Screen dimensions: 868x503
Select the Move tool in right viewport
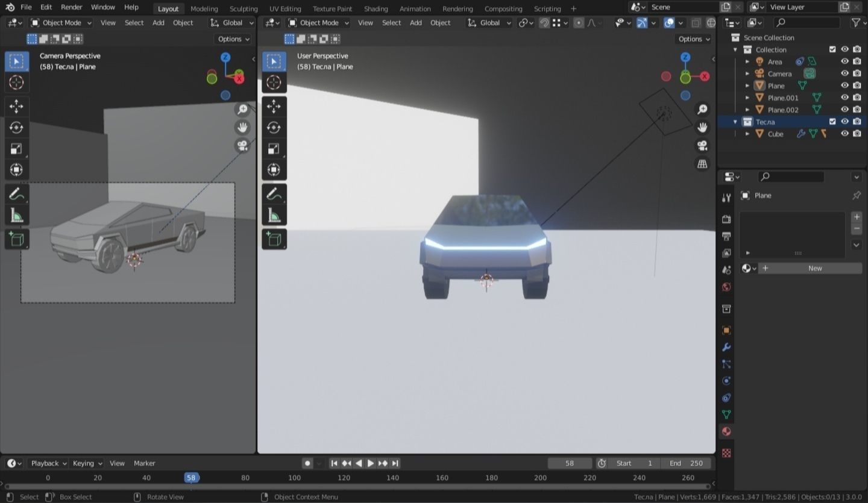click(x=274, y=106)
